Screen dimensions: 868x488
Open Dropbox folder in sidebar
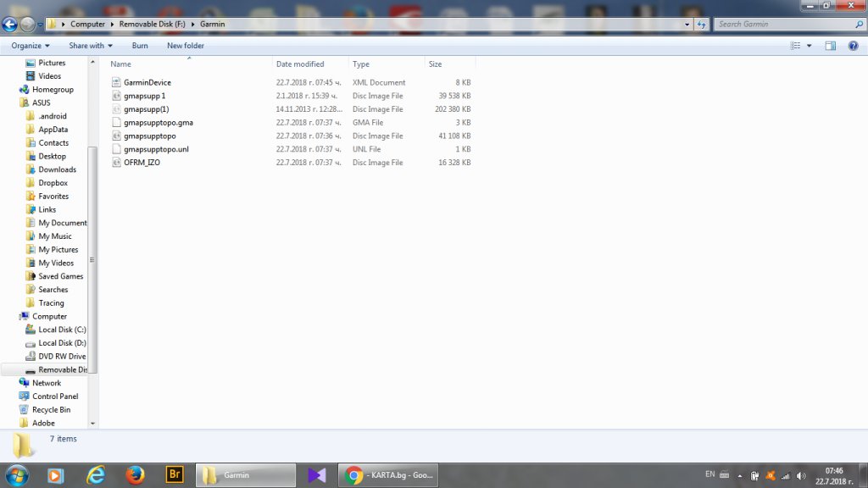click(53, 183)
